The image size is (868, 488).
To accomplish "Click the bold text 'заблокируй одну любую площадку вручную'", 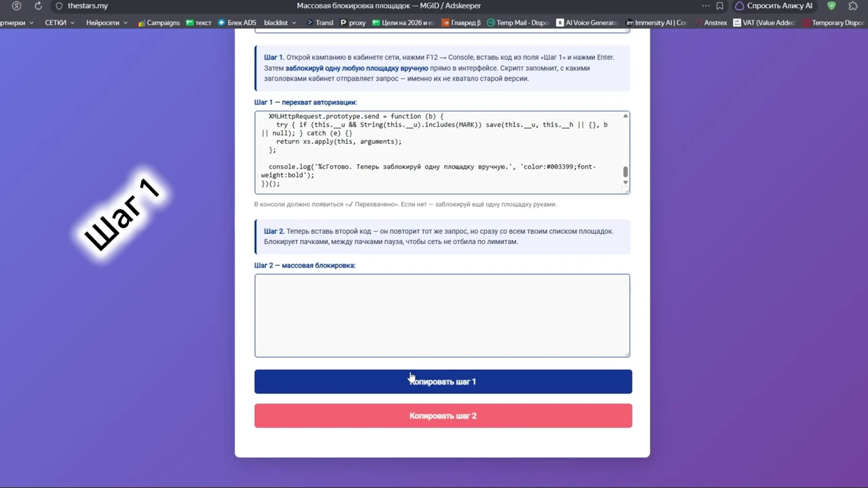I will pyautogui.click(x=357, y=68).
